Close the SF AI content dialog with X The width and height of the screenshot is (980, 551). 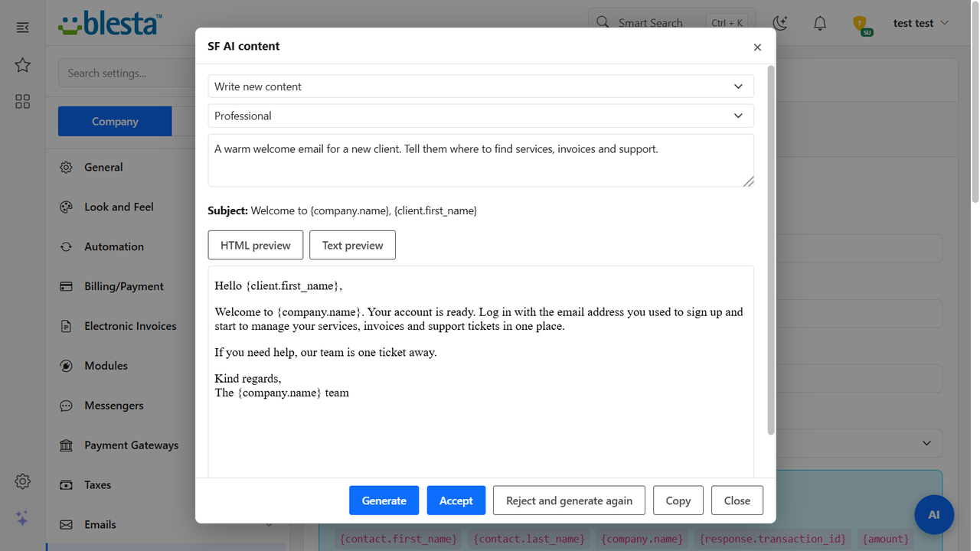click(x=757, y=47)
